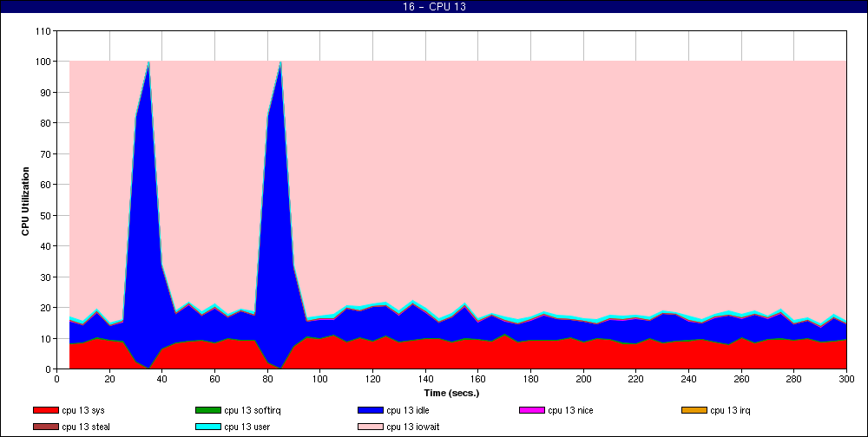Click the x-axis value 200
This screenshot has width=868, height=437.
(583, 379)
